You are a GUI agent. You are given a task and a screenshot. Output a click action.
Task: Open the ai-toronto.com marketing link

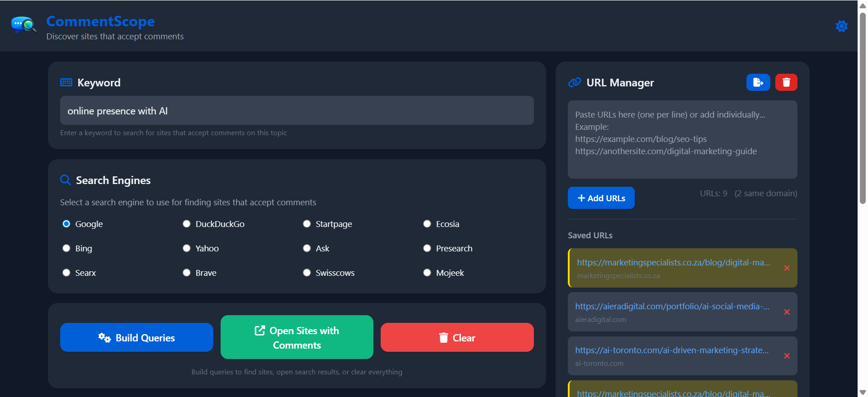pyautogui.click(x=672, y=350)
